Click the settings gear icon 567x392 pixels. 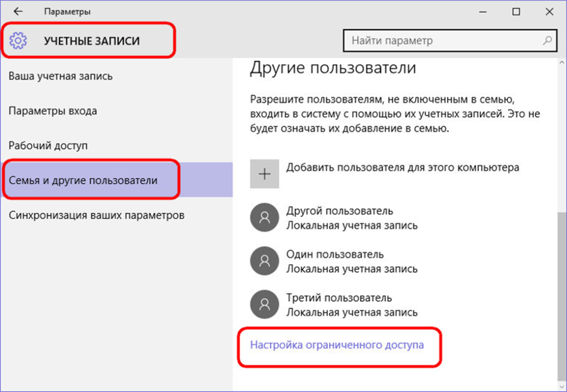(x=18, y=40)
